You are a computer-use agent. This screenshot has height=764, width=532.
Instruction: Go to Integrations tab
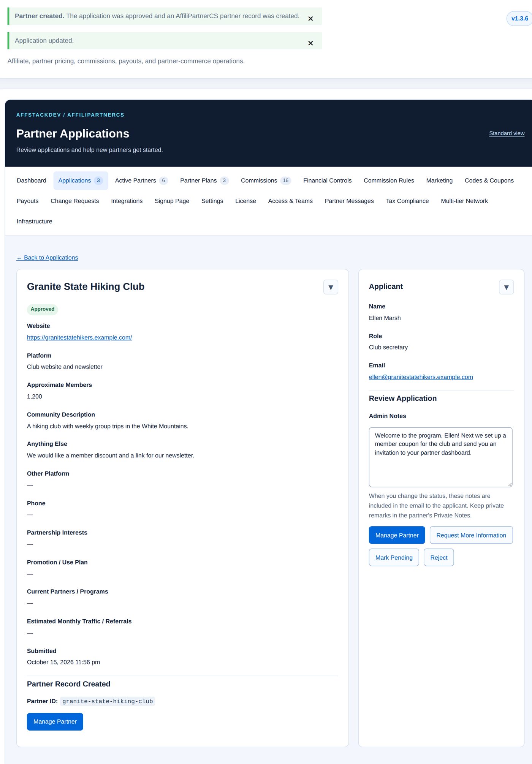127,201
